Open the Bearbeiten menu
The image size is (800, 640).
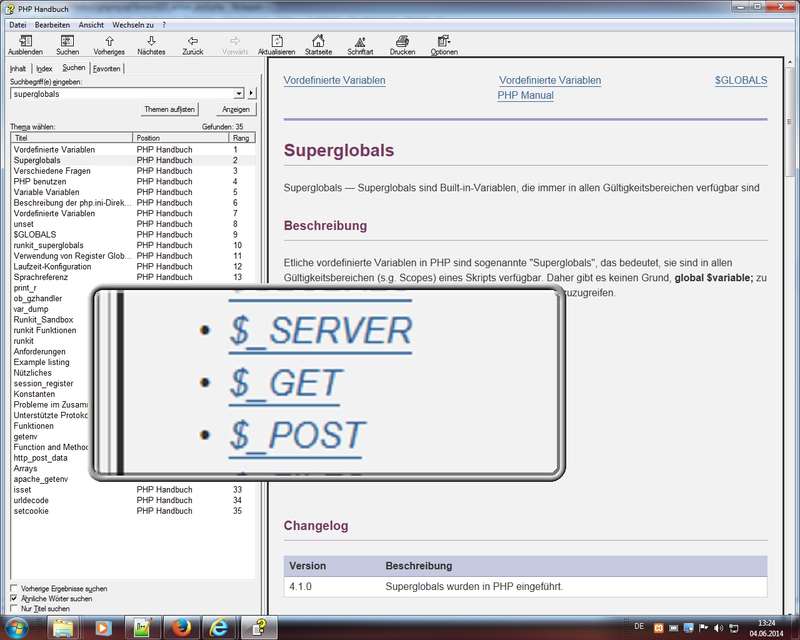52,23
